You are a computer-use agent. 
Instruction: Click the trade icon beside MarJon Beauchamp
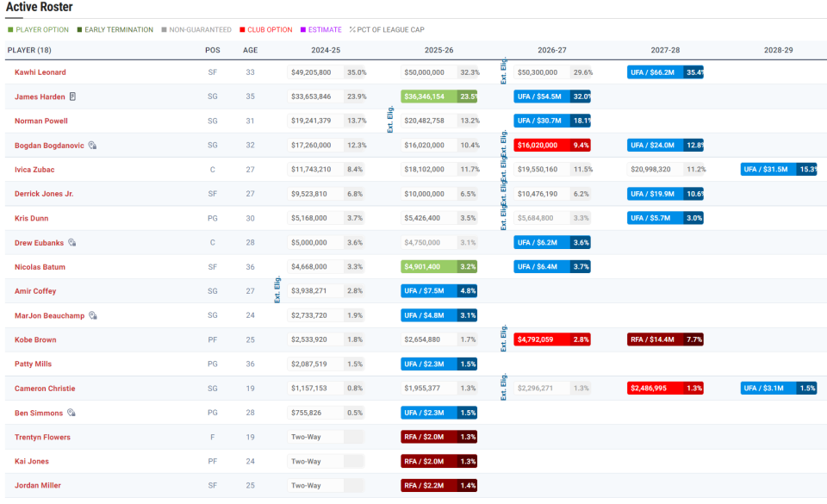click(x=93, y=315)
